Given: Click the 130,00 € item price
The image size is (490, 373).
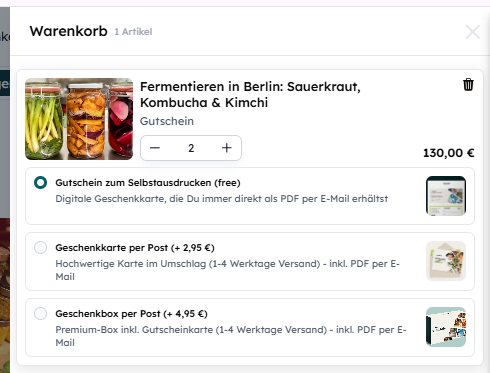Looking at the screenshot, I should tap(449, 153).
